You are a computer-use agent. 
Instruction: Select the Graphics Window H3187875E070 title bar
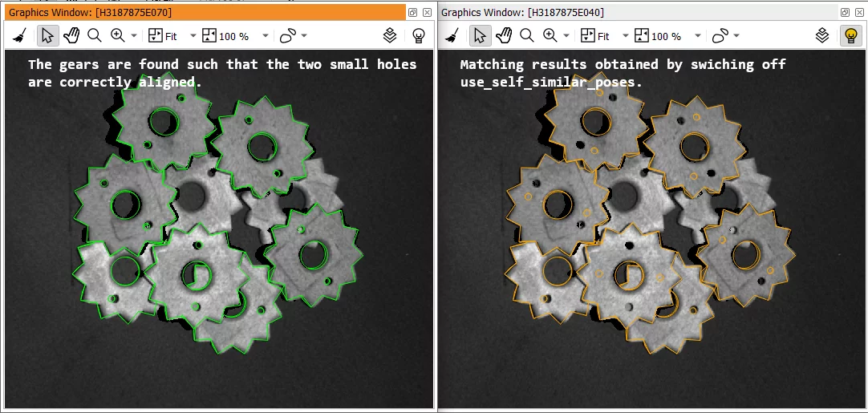pyautogui.click(x=201, y=13)
